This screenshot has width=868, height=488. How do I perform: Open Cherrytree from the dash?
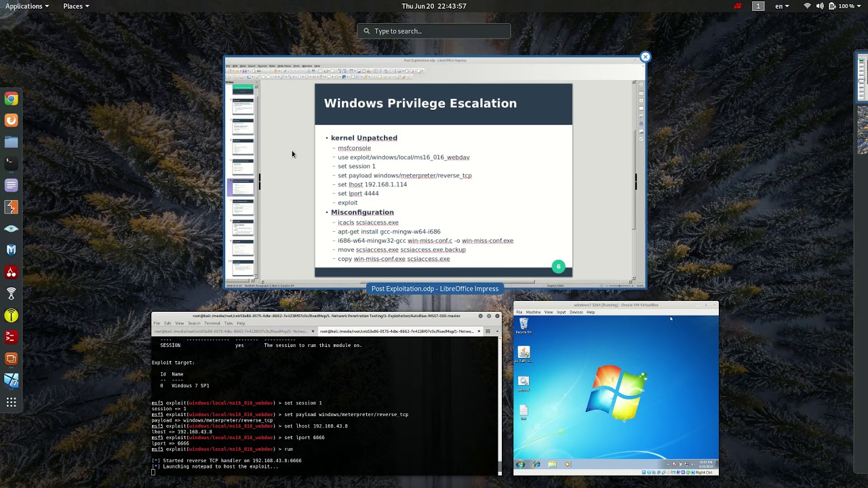[11, 272]
